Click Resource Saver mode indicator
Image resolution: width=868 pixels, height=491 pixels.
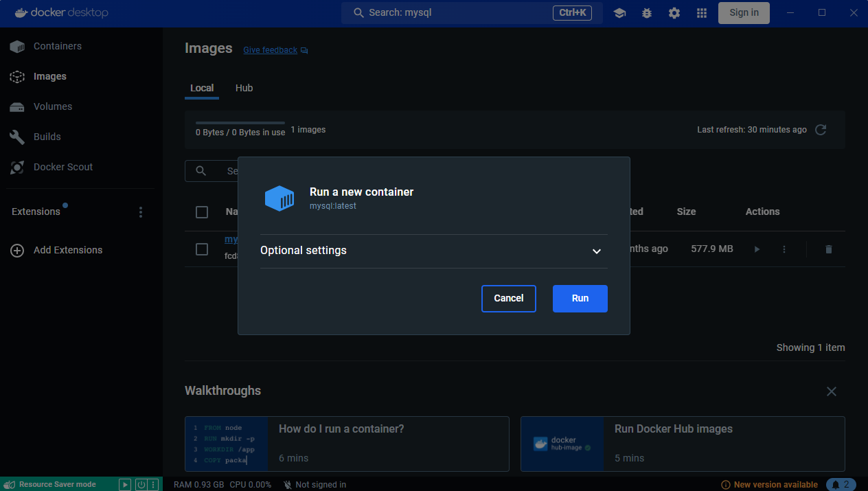click(58, 485)
